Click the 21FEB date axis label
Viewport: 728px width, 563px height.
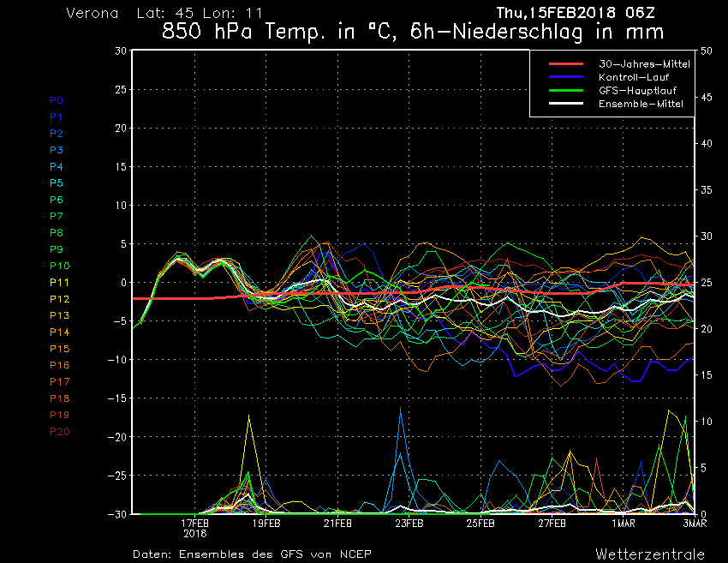click(337, 524)
